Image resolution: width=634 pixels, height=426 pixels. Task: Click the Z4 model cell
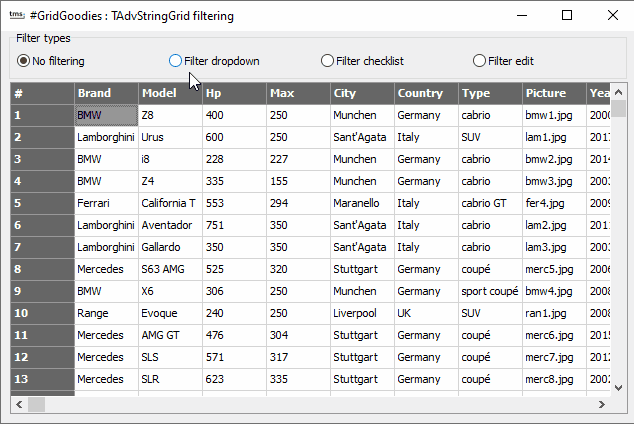(x=170, y=181)
